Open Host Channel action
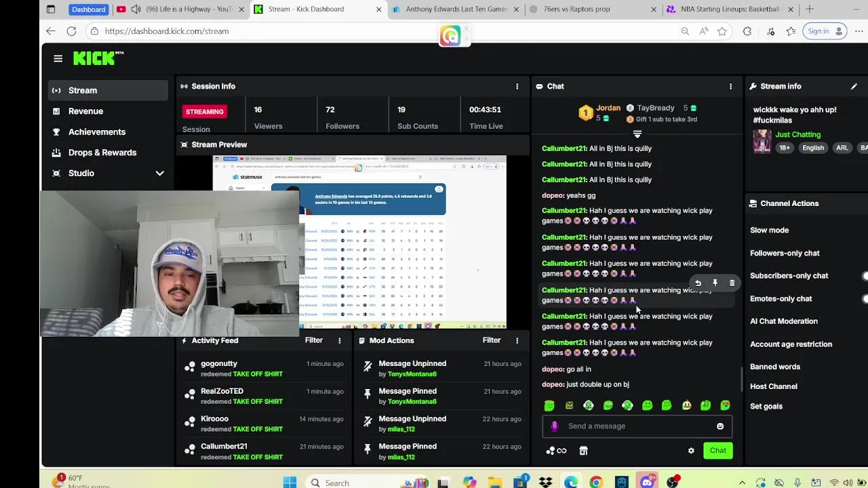 (773, 386)
